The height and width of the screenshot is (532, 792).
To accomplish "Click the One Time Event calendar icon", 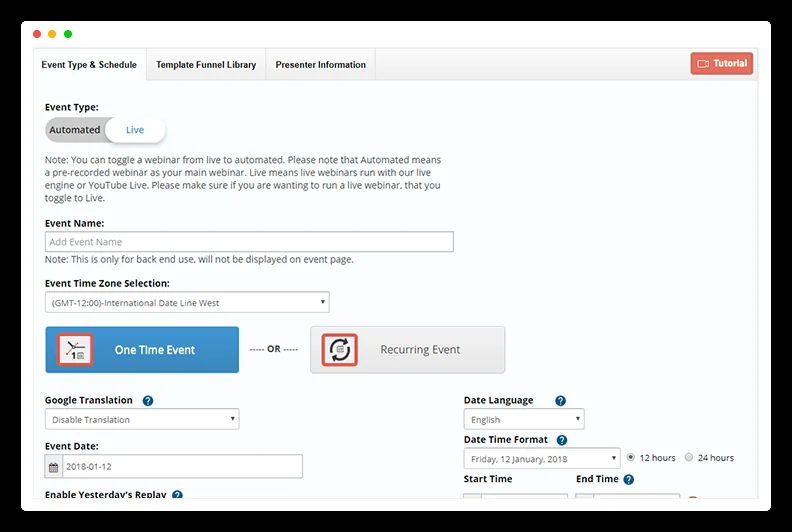I will point(75,350).
